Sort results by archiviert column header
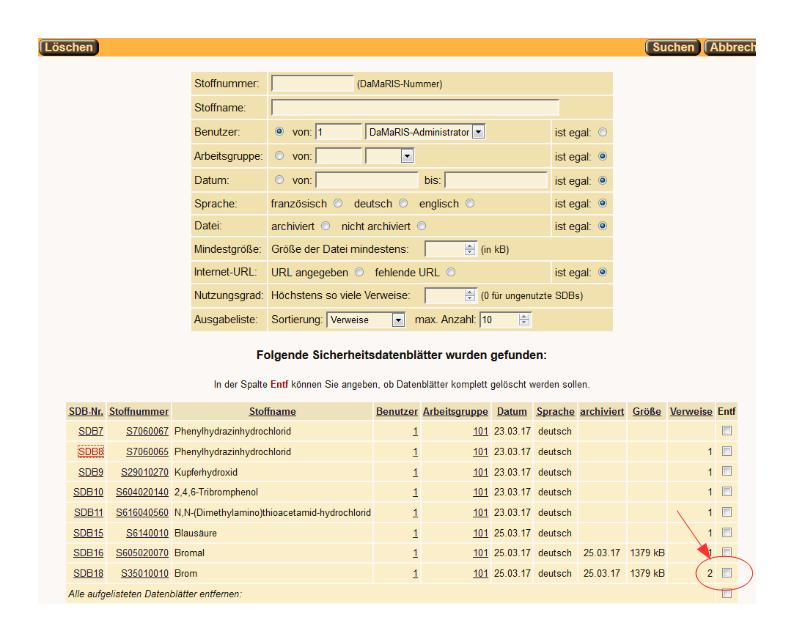 point(602,412)
